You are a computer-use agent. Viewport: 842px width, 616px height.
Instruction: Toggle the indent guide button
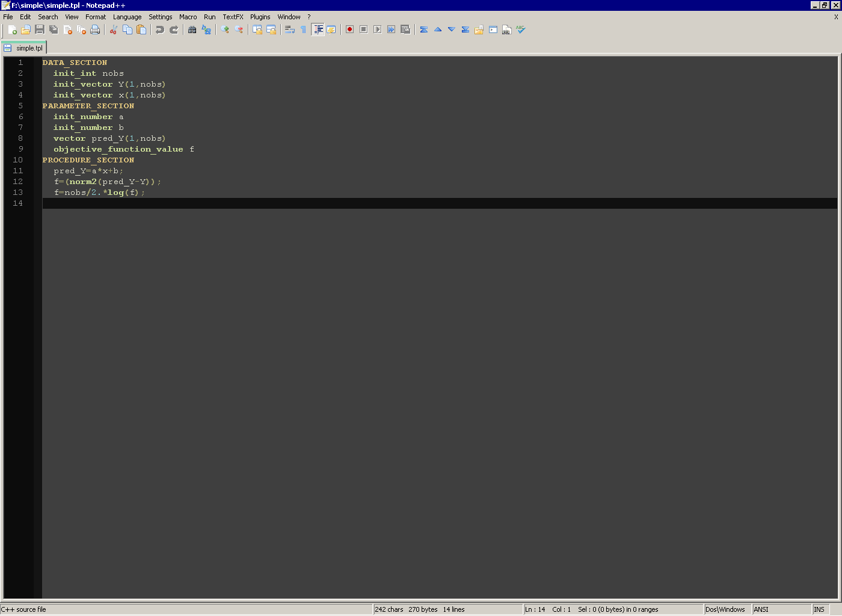pos(318,29)
